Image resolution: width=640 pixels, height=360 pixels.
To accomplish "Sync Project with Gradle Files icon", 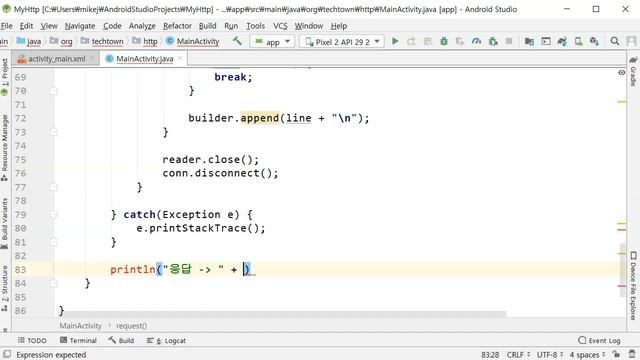I will (x=562, y=41).
